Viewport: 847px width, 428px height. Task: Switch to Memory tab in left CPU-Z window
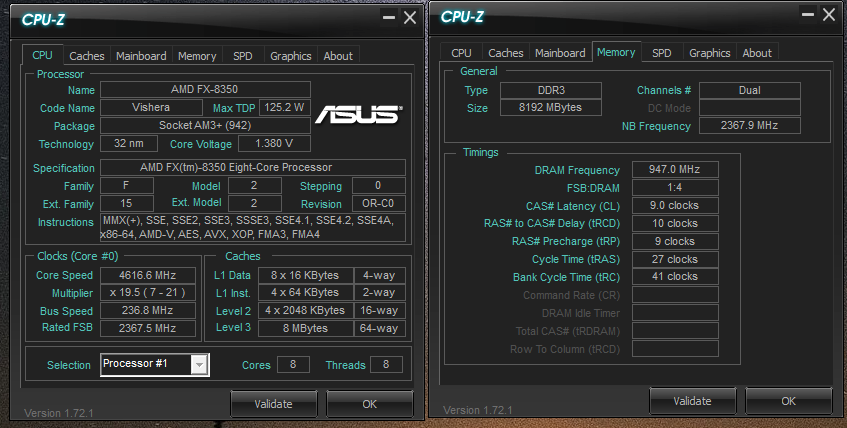tap(197, 56)
